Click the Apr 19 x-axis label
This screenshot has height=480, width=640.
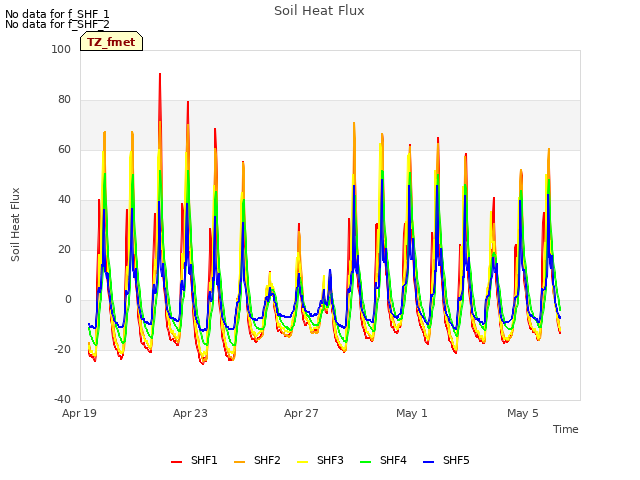point(79,413)
